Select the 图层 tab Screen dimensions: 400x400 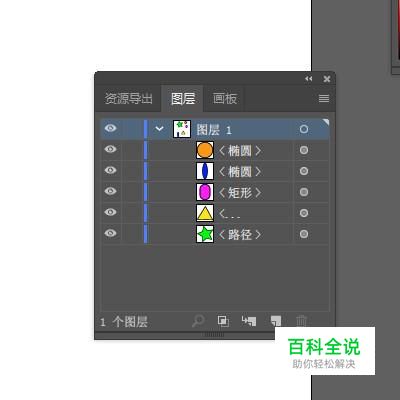tap(183, 99)
